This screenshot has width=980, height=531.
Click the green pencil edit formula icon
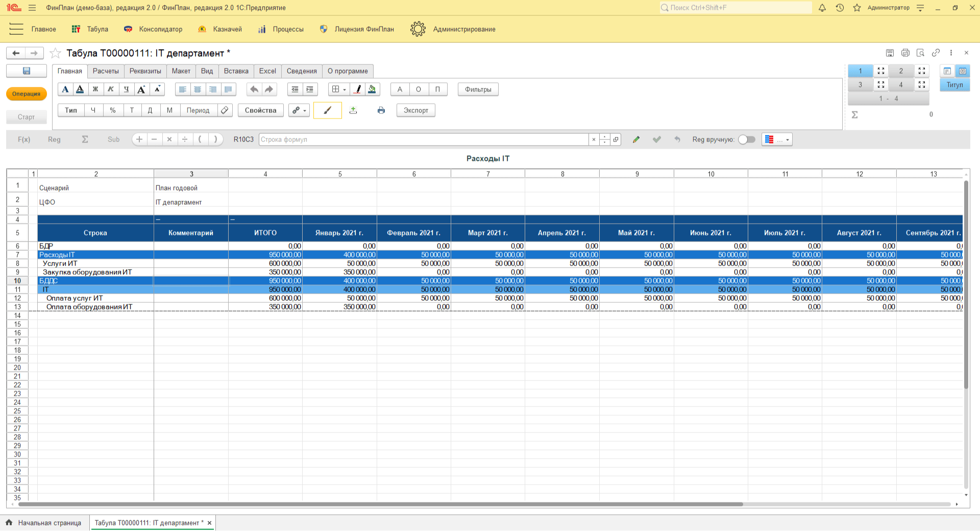(x=636, y=139)
